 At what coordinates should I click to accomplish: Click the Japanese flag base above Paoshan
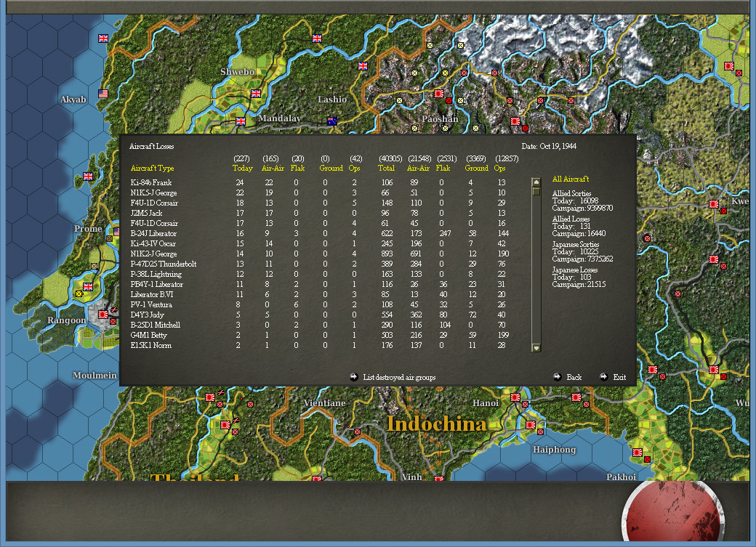point(439,94)
